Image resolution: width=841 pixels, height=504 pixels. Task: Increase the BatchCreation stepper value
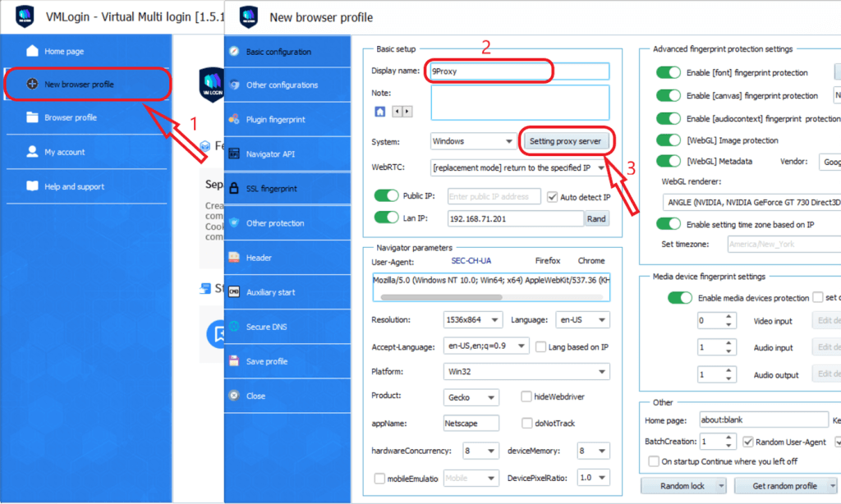point(728,438)
